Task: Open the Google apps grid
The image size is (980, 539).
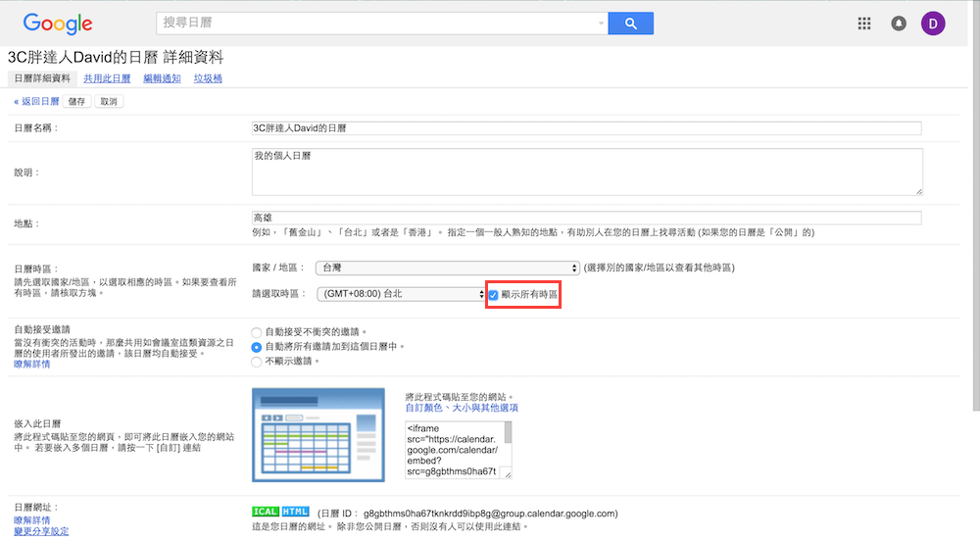Action: (863, 24)
